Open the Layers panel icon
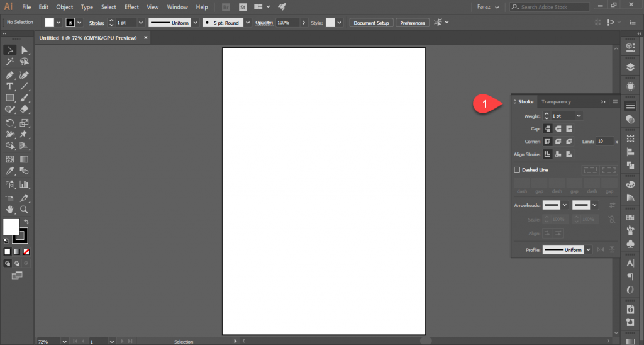Viewport: 644px width, 345px height. [x=630, y=67]
